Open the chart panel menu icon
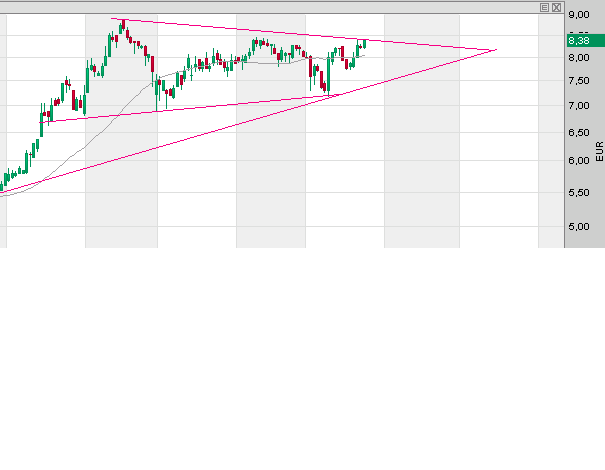This screenshot has height=470, width=605. click(544, 6)
